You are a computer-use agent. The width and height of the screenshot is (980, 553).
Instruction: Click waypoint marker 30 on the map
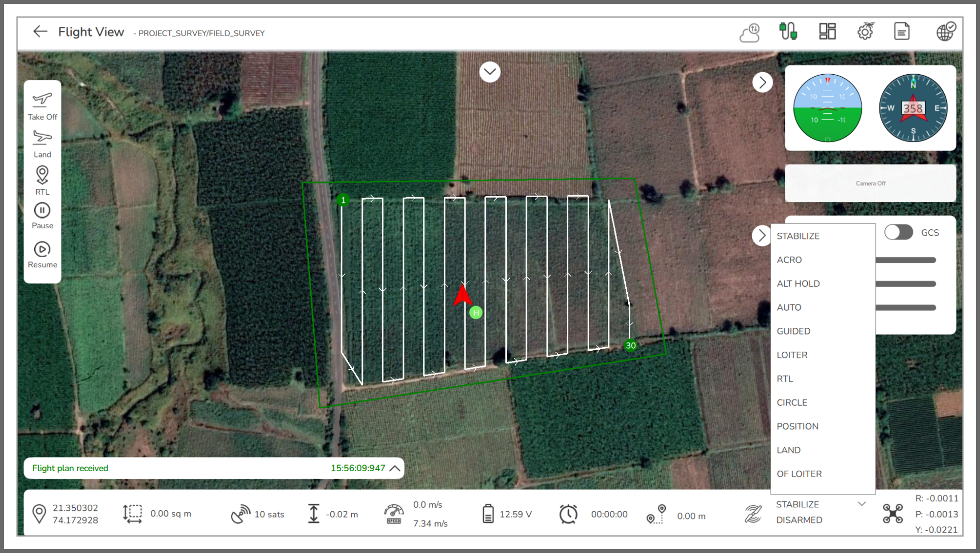[630, 345]
